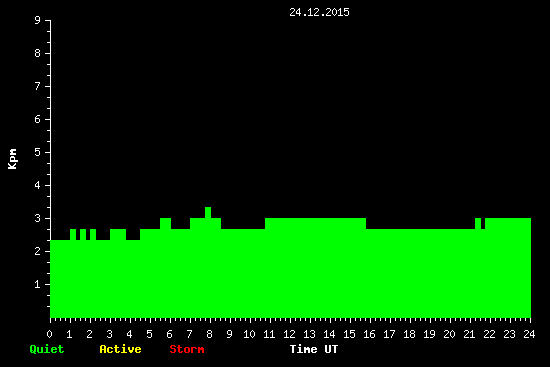Click the green Quiet legend label
550x367 pixels.
[x=47, y=349]
